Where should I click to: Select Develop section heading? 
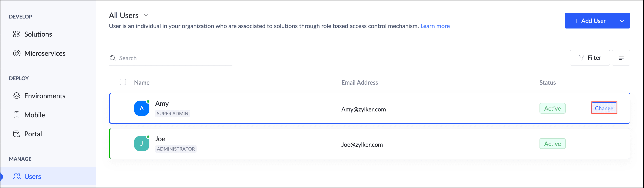(x=20, y=16)
